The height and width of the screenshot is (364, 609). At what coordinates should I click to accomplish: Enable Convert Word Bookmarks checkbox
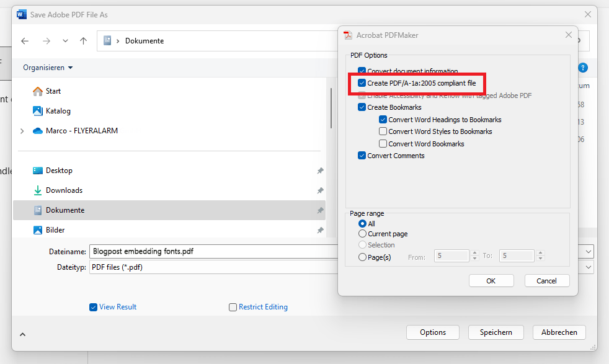tap(383, 144)
